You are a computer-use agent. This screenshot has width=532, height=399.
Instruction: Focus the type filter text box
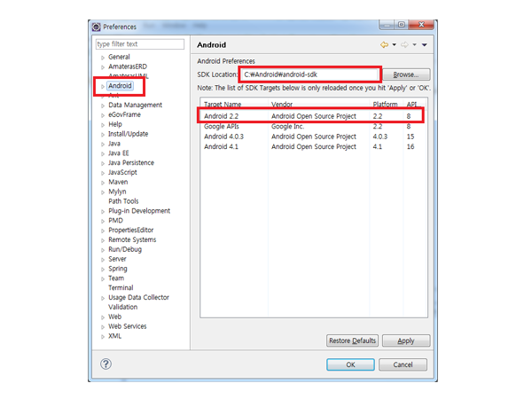coord(140,44)
